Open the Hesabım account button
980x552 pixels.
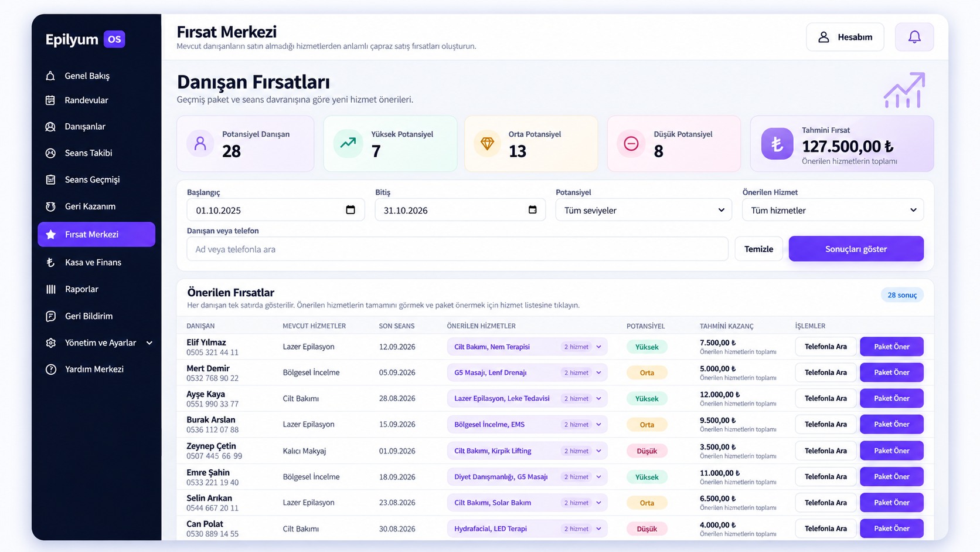pyautogui.click(x=845, y=37)
